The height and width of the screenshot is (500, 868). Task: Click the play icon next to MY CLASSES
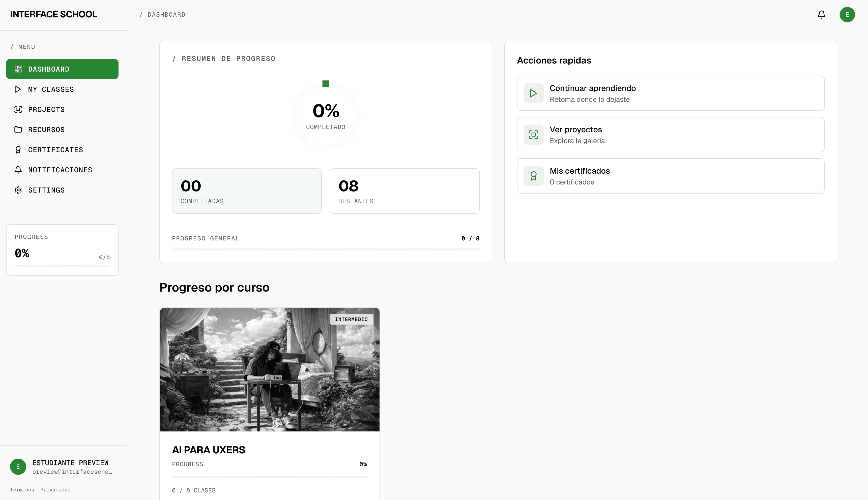[x=18, y=89]
